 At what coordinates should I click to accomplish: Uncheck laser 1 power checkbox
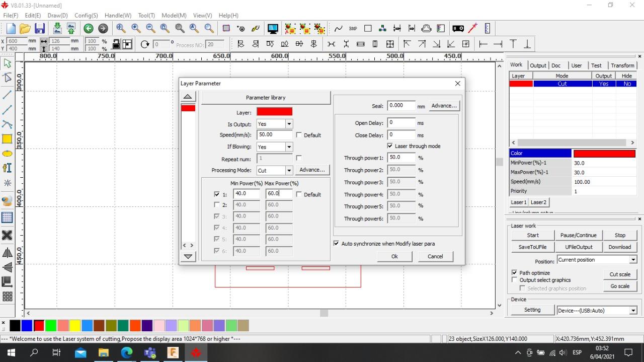[217, 194]
